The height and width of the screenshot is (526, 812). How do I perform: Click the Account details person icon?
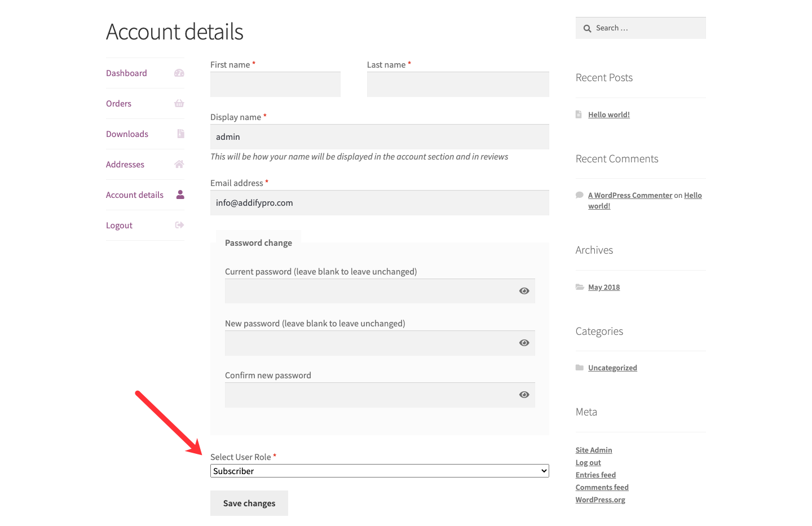[179, 195]
